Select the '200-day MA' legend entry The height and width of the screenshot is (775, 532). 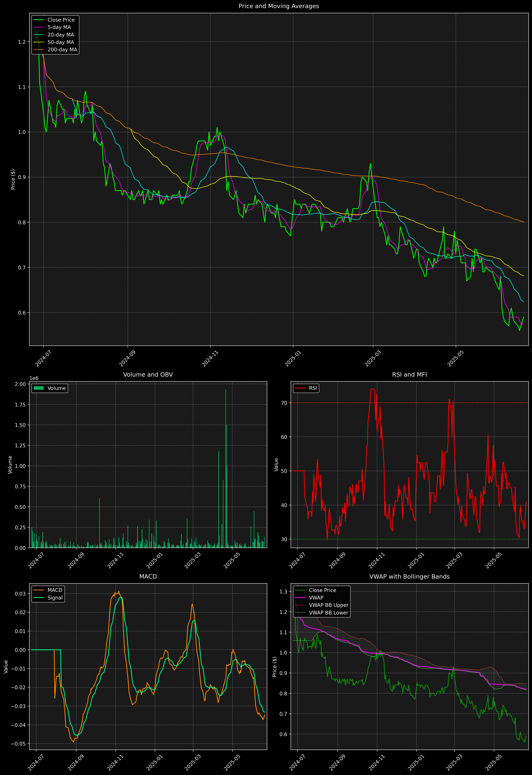(x=55, y=50)
